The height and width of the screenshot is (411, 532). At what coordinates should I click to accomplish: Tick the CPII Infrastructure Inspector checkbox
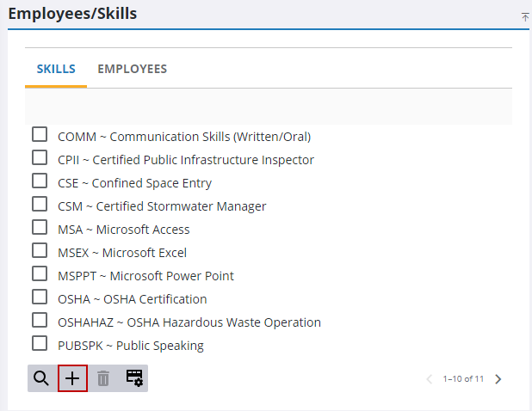[x=40, y=158]
